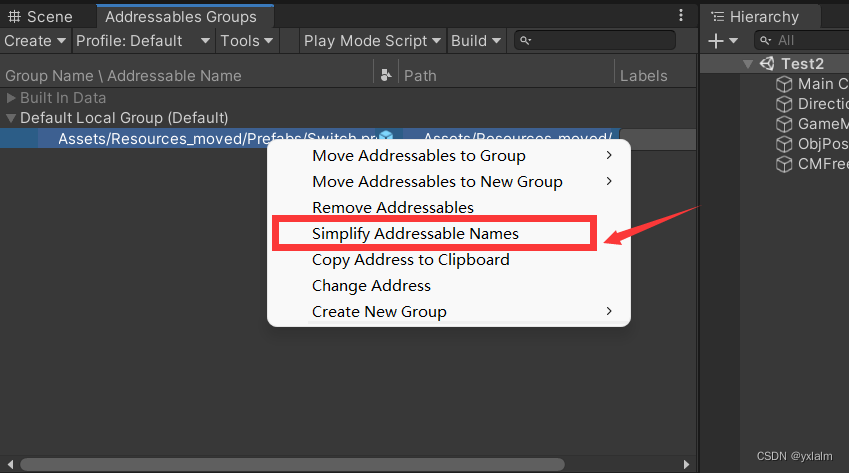Open the Profile: Default dropdown
This screenshot has height=473, width=849.
point(143,41)
